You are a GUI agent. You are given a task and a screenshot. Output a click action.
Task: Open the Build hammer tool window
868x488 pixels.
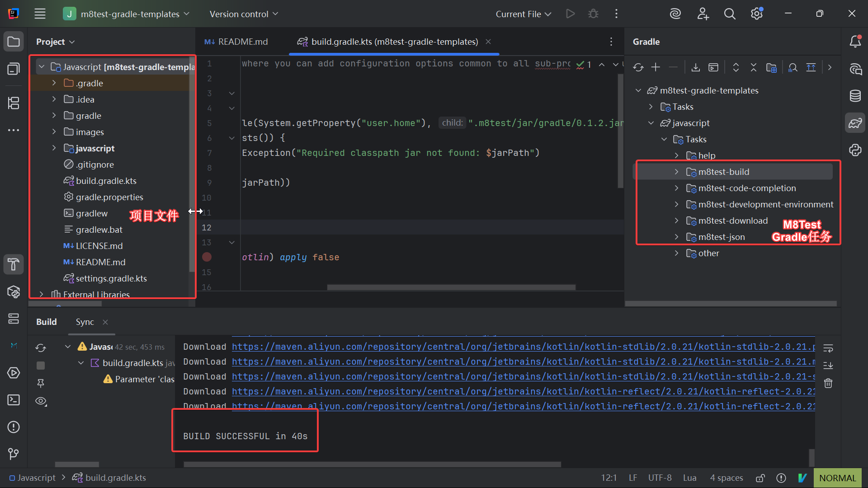[x=14, y=264]
